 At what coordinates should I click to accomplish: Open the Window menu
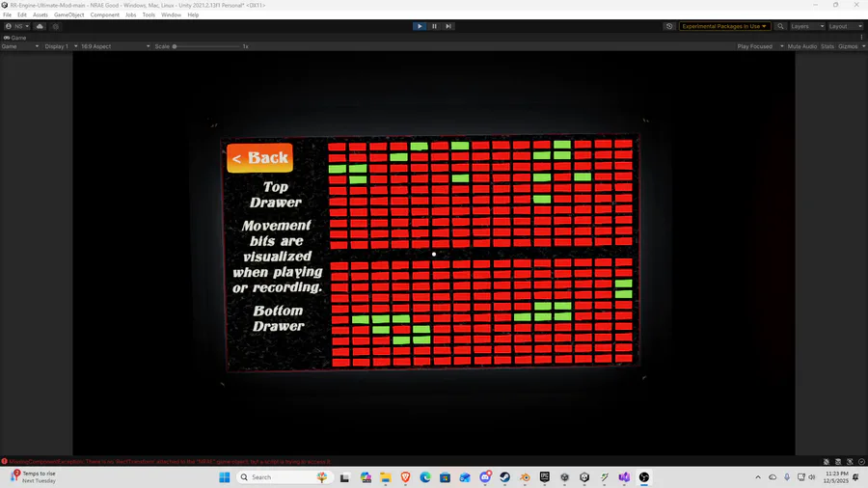tap(171, 14)
